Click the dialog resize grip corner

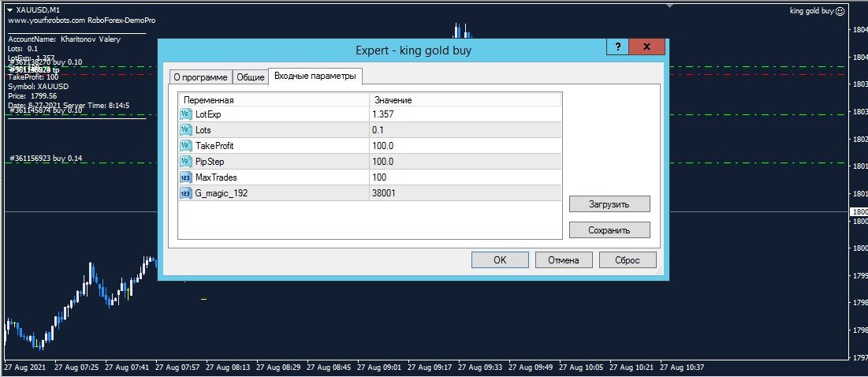click(x=659, y=271)
